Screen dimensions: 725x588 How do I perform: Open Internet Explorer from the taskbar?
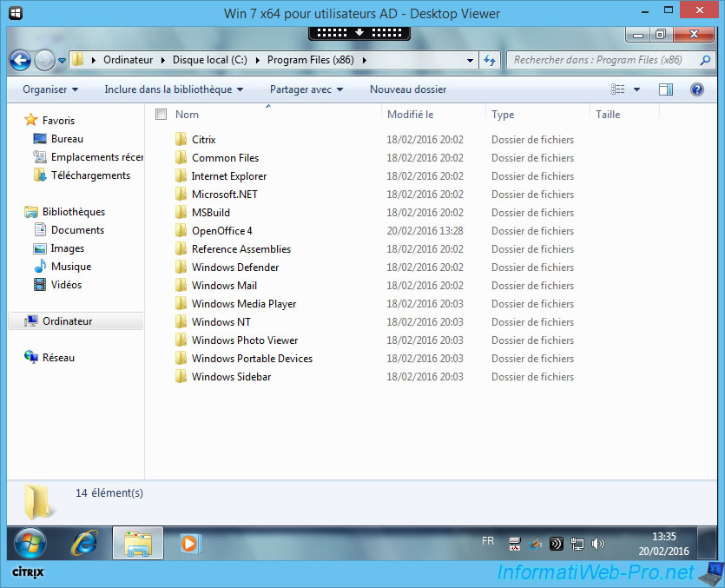point(84,544)
